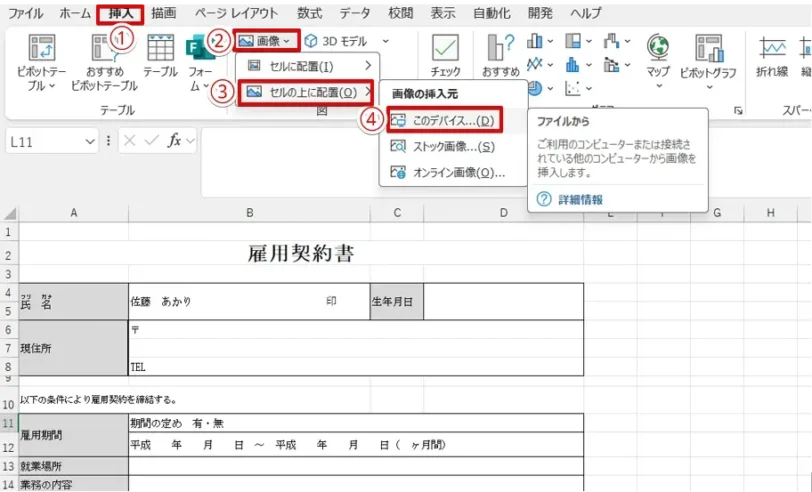Select the 就業場所 cell
This screenshot has height=492, width=812.
74,466
